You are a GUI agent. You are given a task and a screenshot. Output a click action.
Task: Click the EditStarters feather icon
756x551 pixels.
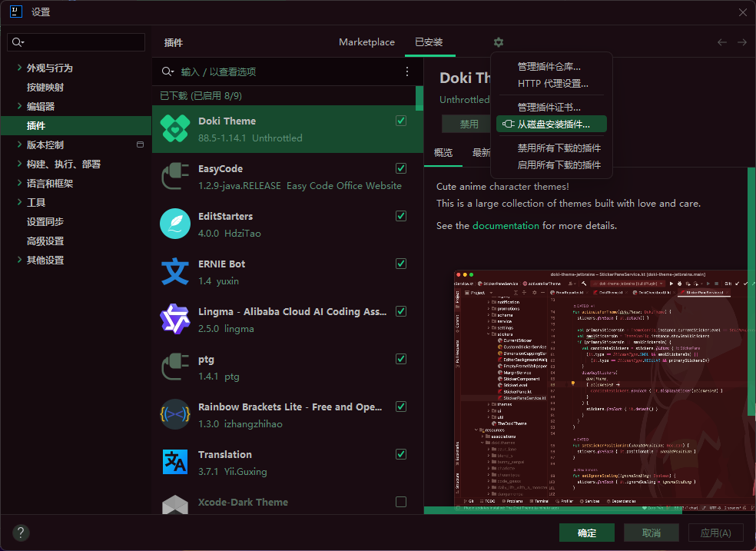tap(174, 224)
